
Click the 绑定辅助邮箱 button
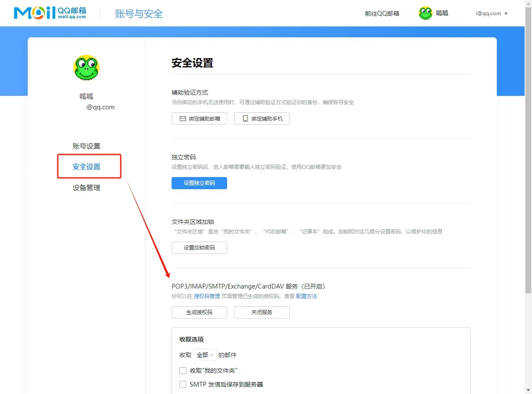[199, 118]
